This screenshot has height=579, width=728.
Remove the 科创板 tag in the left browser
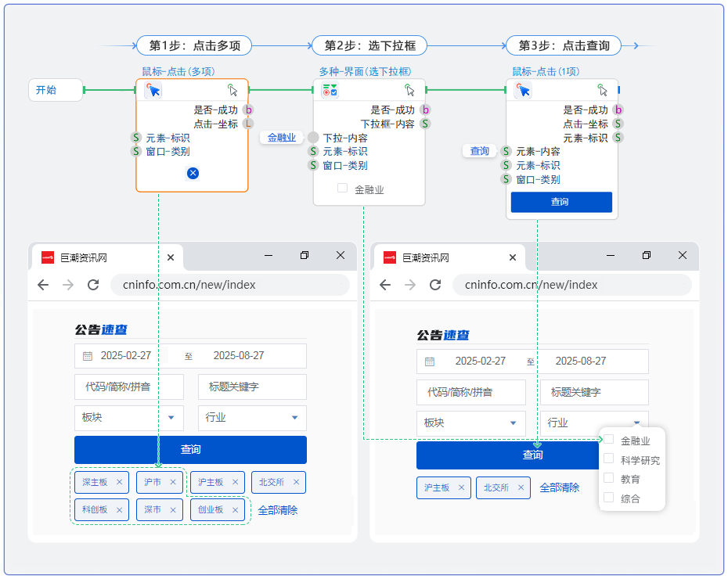pyautogui.click(x=119, y=510)
